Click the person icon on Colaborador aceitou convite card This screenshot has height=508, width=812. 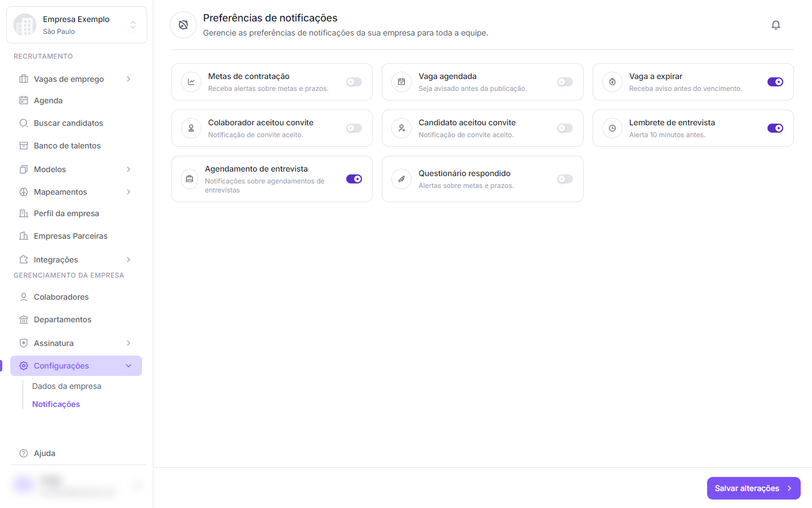(191, 128)
